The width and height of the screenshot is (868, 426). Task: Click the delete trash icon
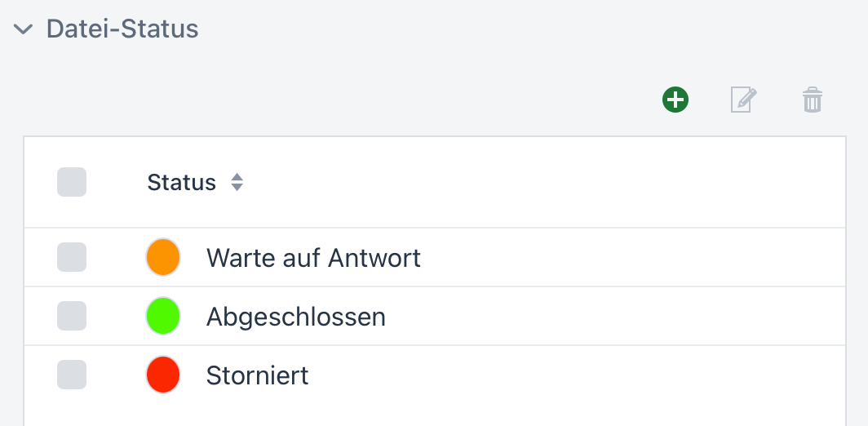[x=813, y=100]
